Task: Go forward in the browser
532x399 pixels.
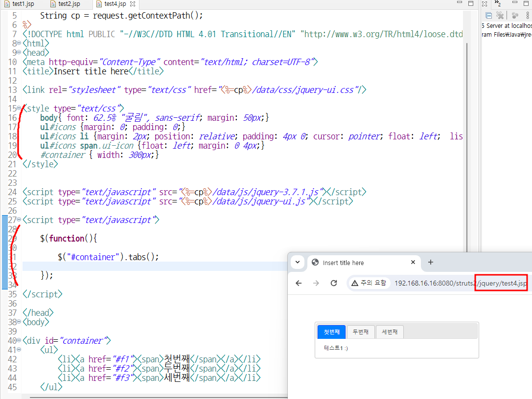Action: pyautogui.click(x=316, y=283)
